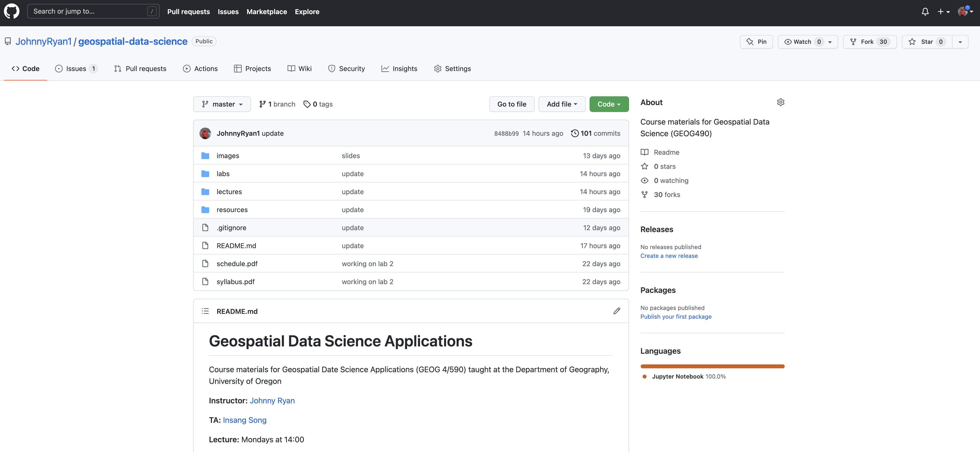Open the geospatial-data-science repository link
The width and height of the screenshot is (980, 452).
point(133,41)
